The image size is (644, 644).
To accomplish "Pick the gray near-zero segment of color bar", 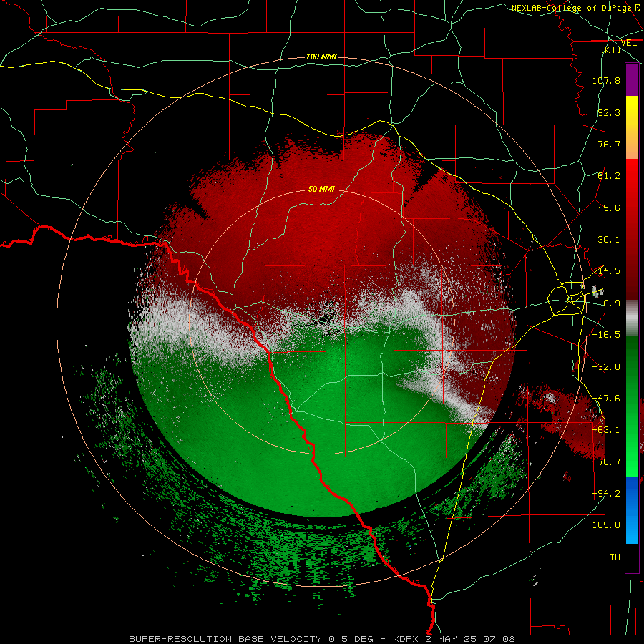I will coord(632,318).
